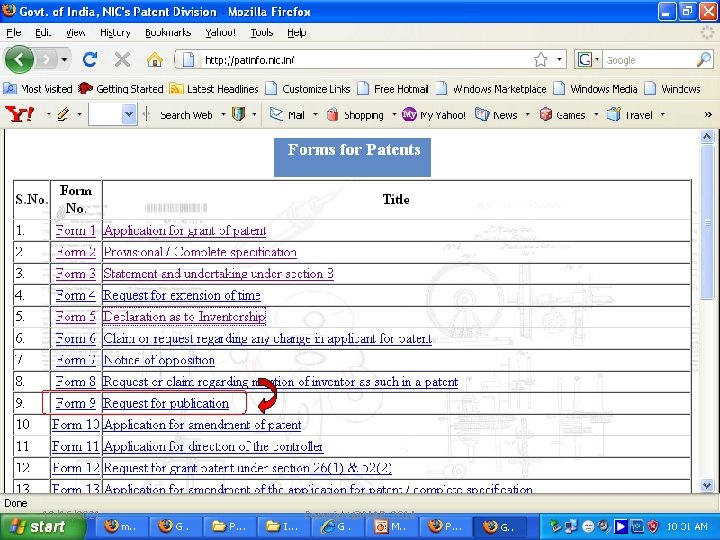
Task: Click the Windows start button
Action: [43, 527]
